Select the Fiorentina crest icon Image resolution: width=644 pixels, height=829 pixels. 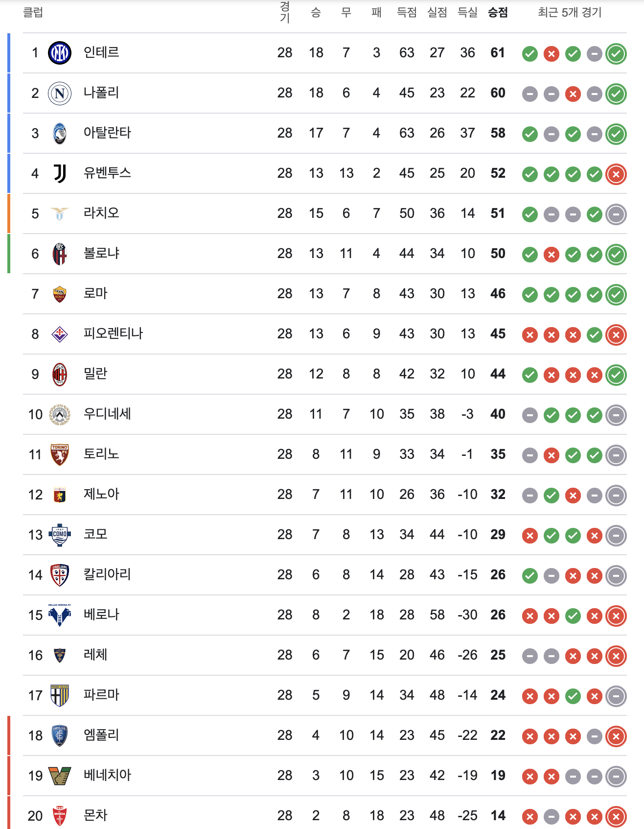point(60,334)
